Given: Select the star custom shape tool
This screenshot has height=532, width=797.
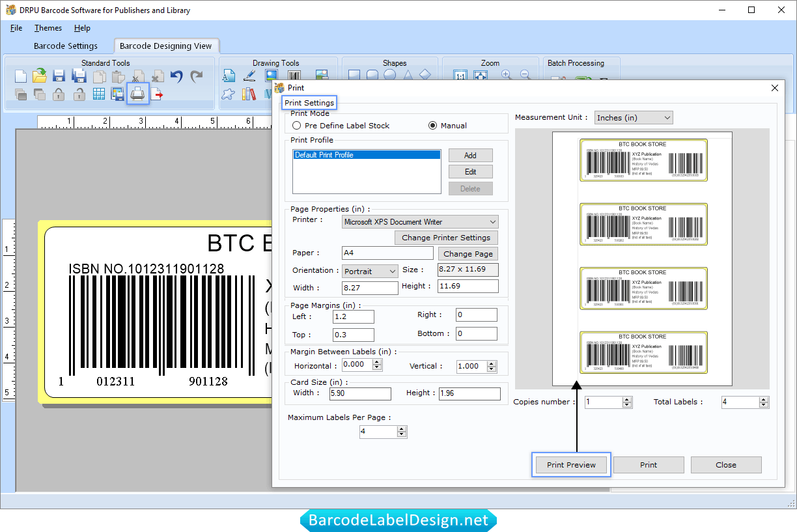Looking at the screenshot, I should click(x=229, y=94).
